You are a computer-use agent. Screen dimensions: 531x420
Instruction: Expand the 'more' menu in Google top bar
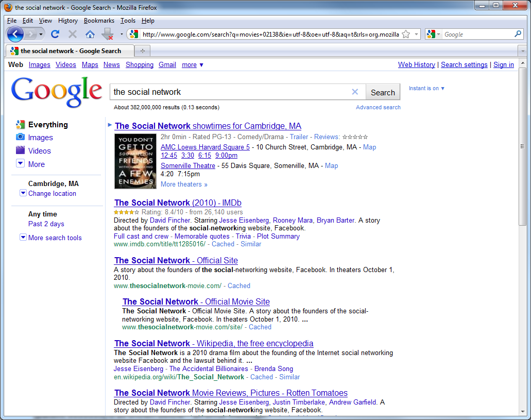pos(192,65)
